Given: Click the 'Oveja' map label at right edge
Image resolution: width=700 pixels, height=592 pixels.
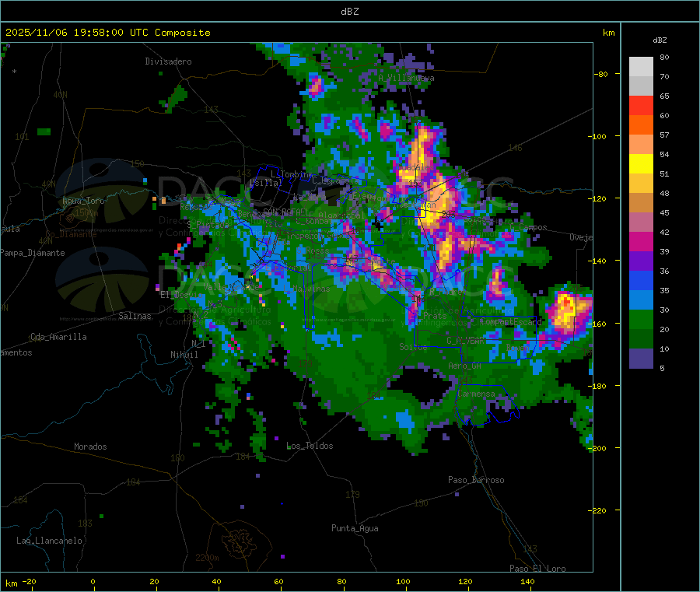Looking at the screenshot, I should [581, 237].
